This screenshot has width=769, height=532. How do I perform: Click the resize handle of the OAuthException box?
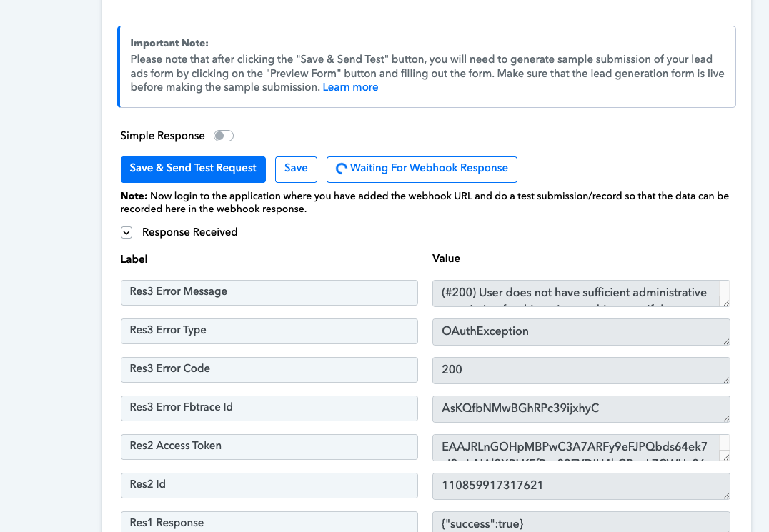point(726,341)
